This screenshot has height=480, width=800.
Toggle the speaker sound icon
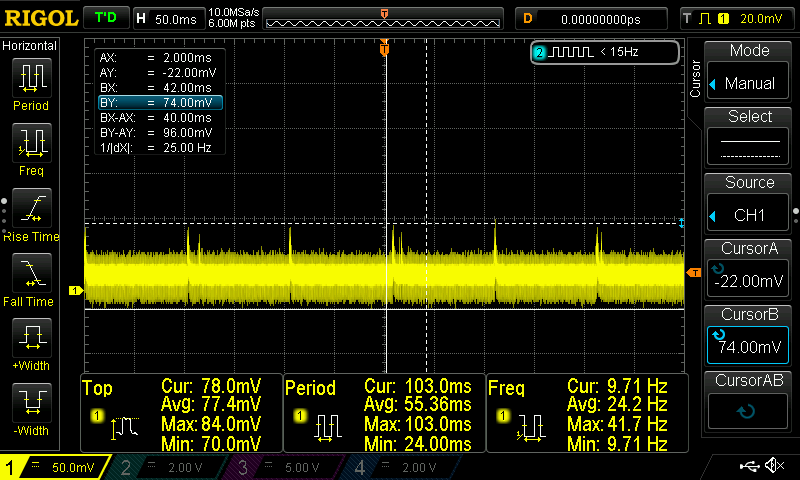[774, 466]
